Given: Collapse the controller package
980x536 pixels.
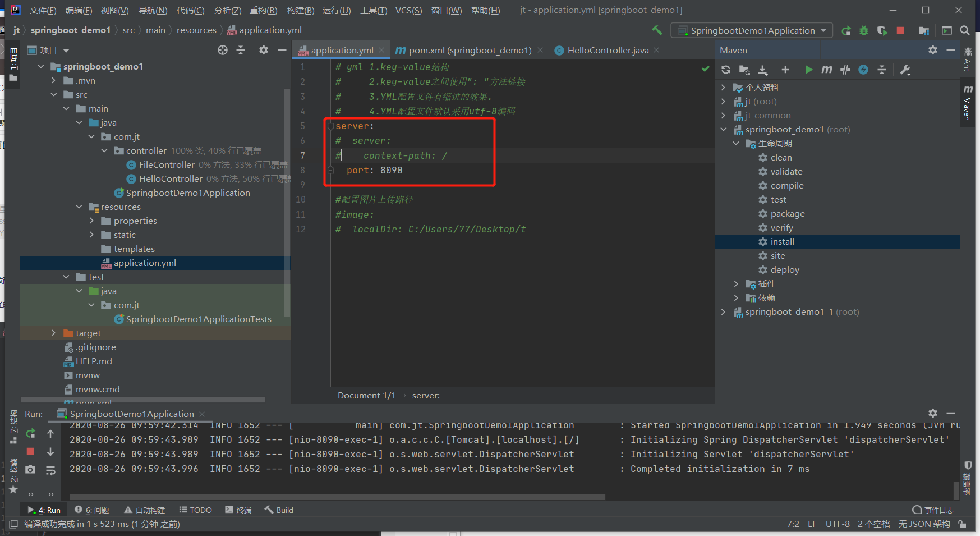Looking at the screenshot, I should tap(104, 150).
